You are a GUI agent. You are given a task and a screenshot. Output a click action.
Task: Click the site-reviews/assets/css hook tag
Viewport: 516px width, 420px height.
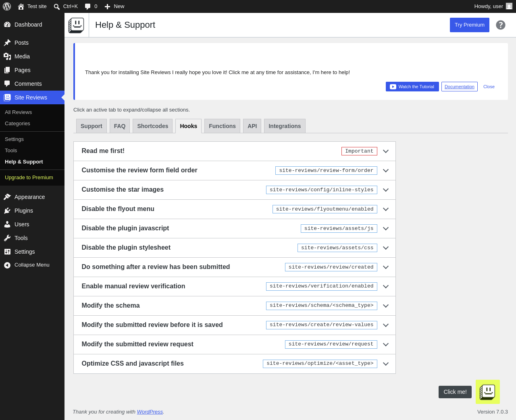click(x=337, y=248)
